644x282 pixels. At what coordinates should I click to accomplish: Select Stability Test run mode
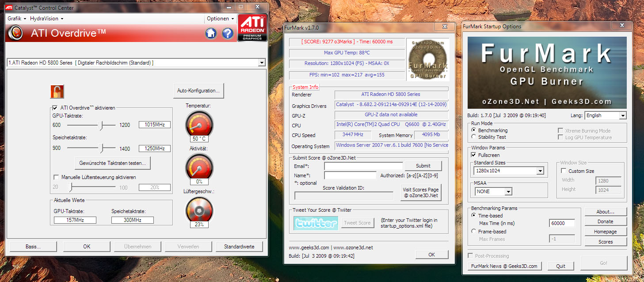(474, 137)
